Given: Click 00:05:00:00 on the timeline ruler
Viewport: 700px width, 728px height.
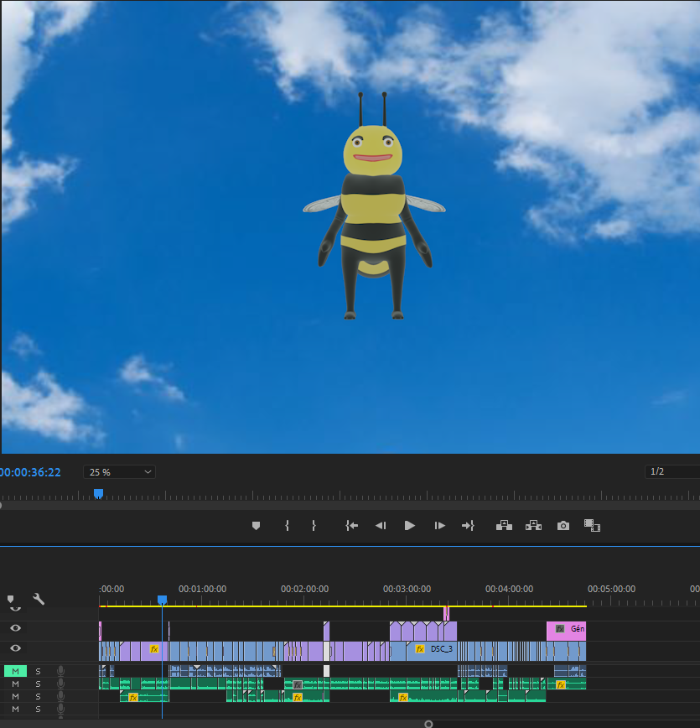Looking at the screenshot, I should pos(611,589).
